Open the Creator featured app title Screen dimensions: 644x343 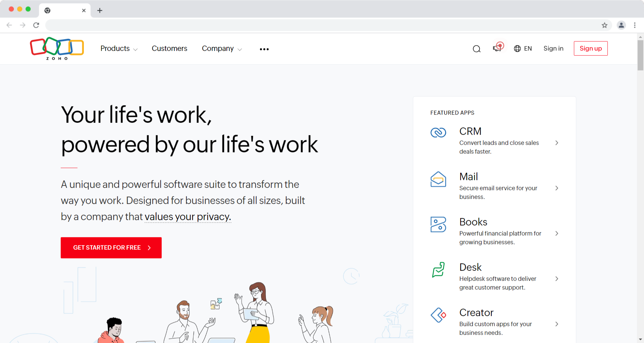476,312
